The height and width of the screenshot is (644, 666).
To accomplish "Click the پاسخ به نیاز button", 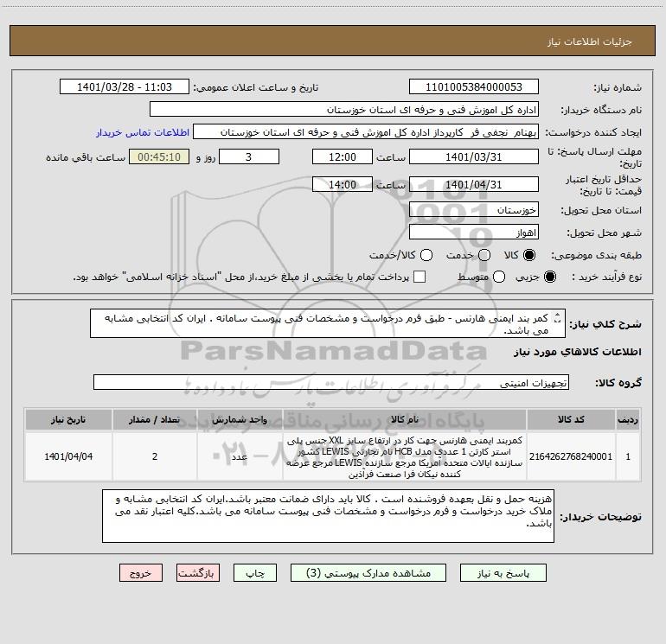I will (503, 572).
